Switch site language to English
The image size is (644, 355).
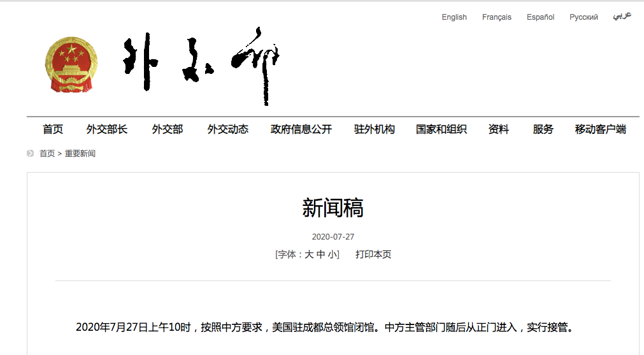pos(454,17)
